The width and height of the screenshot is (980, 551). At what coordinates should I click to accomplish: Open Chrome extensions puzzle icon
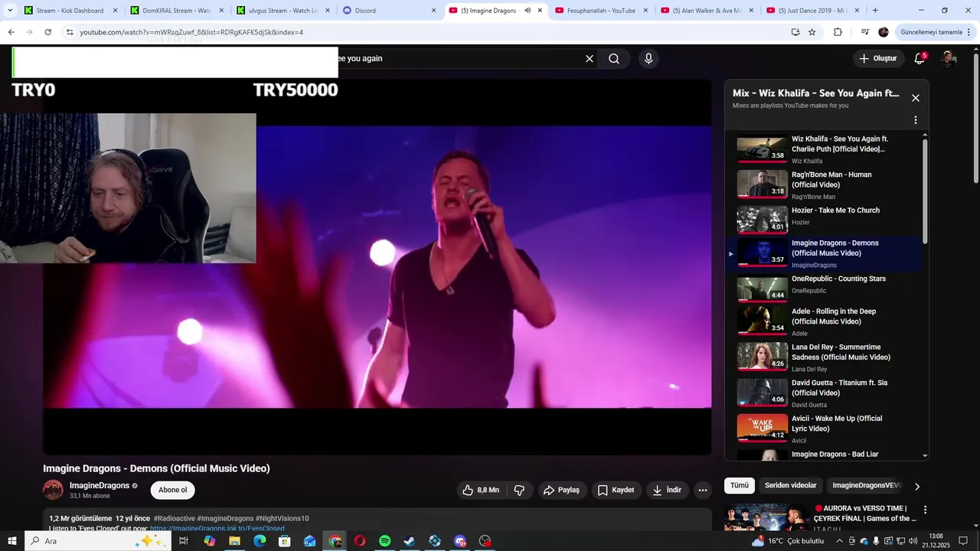838,32
